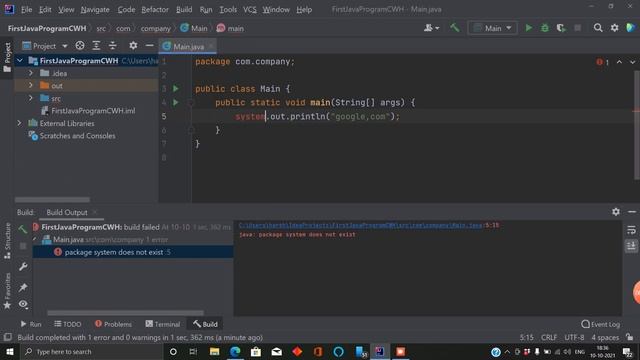Screen dimensions: 640x360
Task: Run main method from gutter line 4
Action: (176, 102)
